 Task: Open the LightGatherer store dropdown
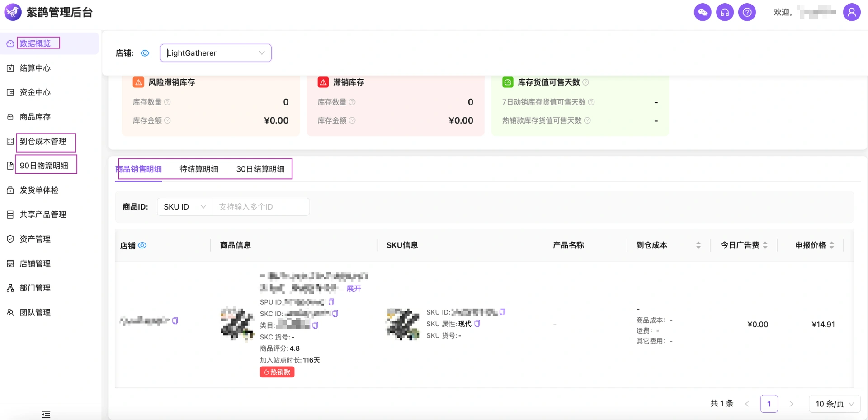pos(216,53)
